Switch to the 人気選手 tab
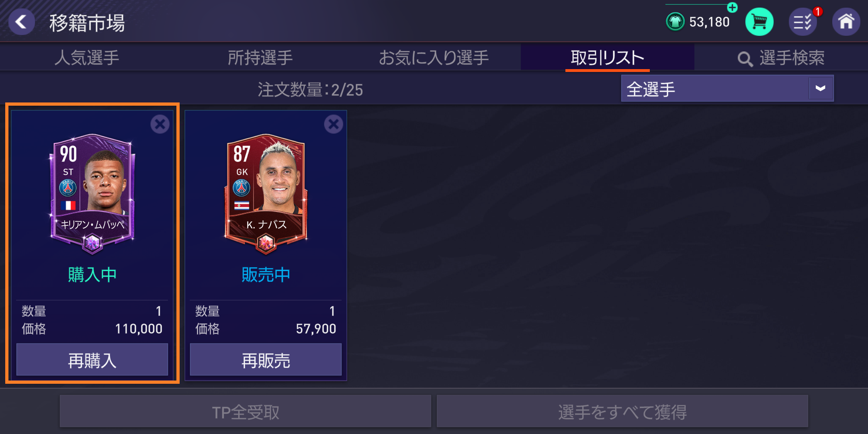The width and height of the screenshot is (868, 434). tap(87, 57)
